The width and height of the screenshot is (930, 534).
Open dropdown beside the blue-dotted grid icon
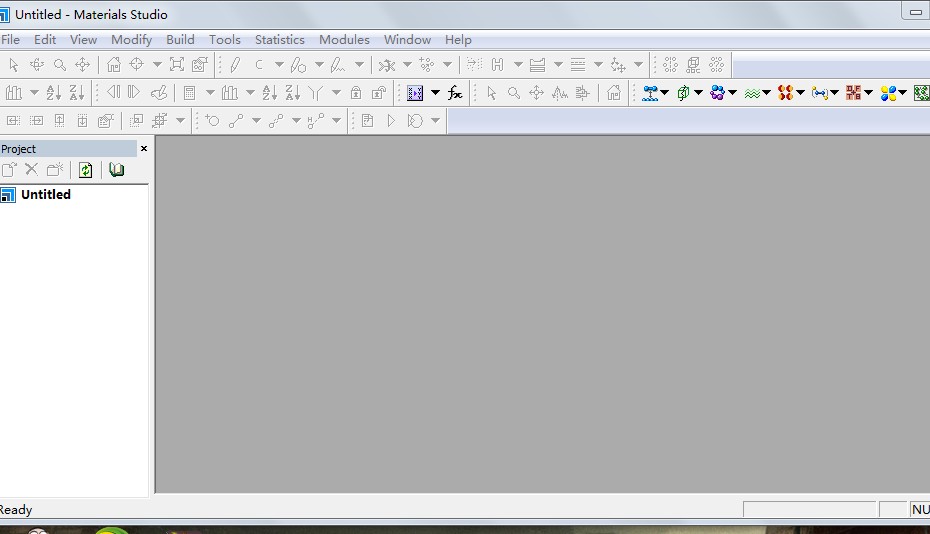point(435,93)
